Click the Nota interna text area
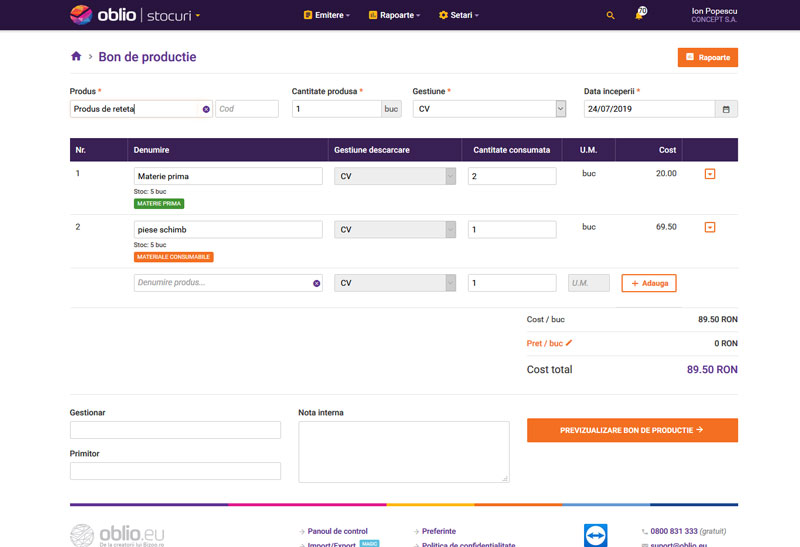Image resolution: width=800 pixels, height=547 pixels. pyautogui.click(x=404, y=452)
